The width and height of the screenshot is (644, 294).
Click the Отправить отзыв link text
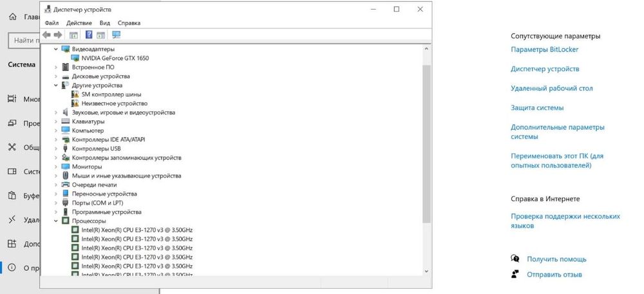pos(554,275)
